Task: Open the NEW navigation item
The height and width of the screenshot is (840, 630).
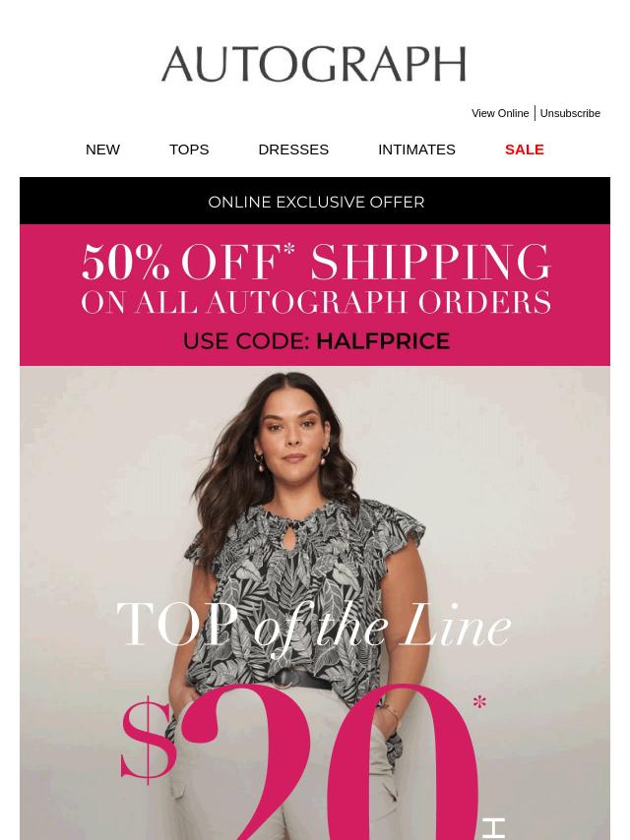Action: click(102, 150)
